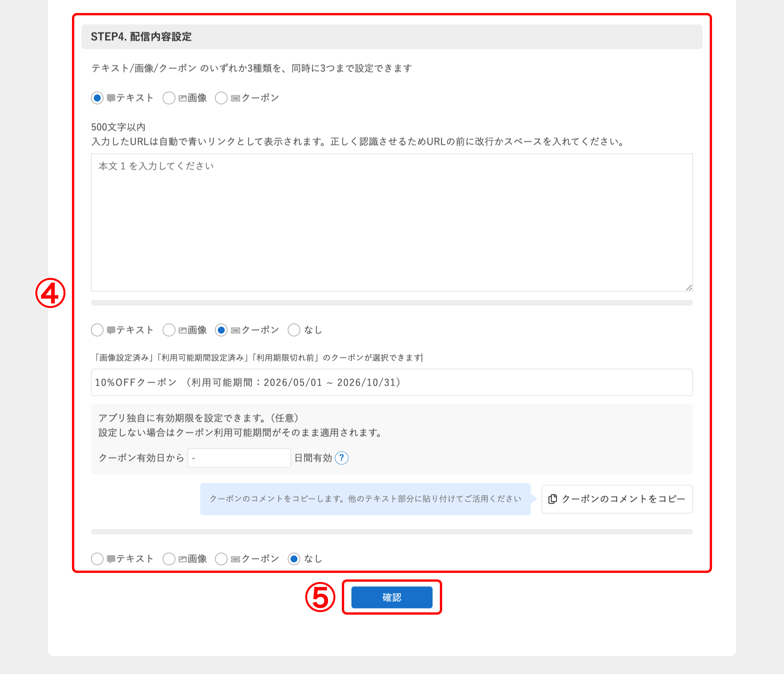The image size is (784, 674).
Task: Select 画像 radio in third content block
Action: pos(169,559)
